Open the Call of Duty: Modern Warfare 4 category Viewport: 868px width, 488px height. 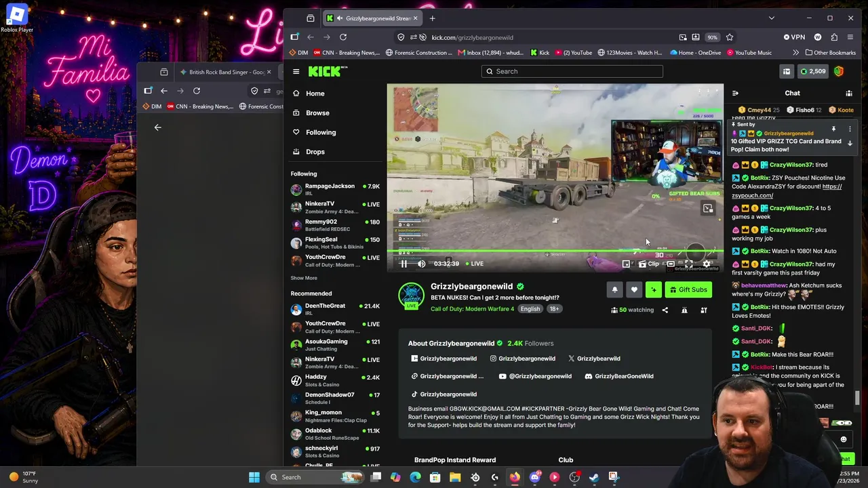(x=472, y=309)
